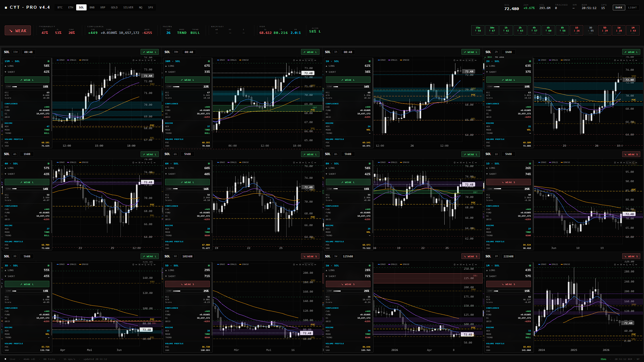This screenshot has height=362, width=644.
Task: Click WEAK L badge in 15m chart header
Action: [x=149, y=52]
